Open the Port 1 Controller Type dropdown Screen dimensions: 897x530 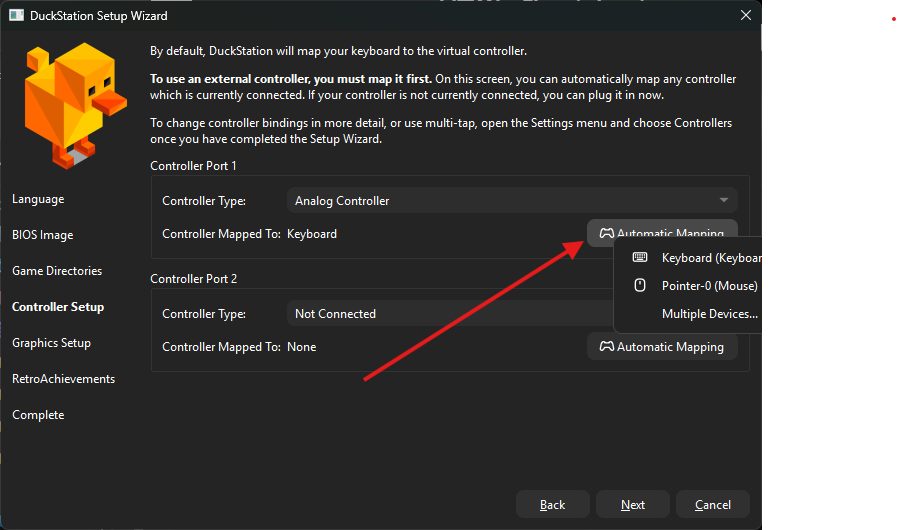point(512,201)
